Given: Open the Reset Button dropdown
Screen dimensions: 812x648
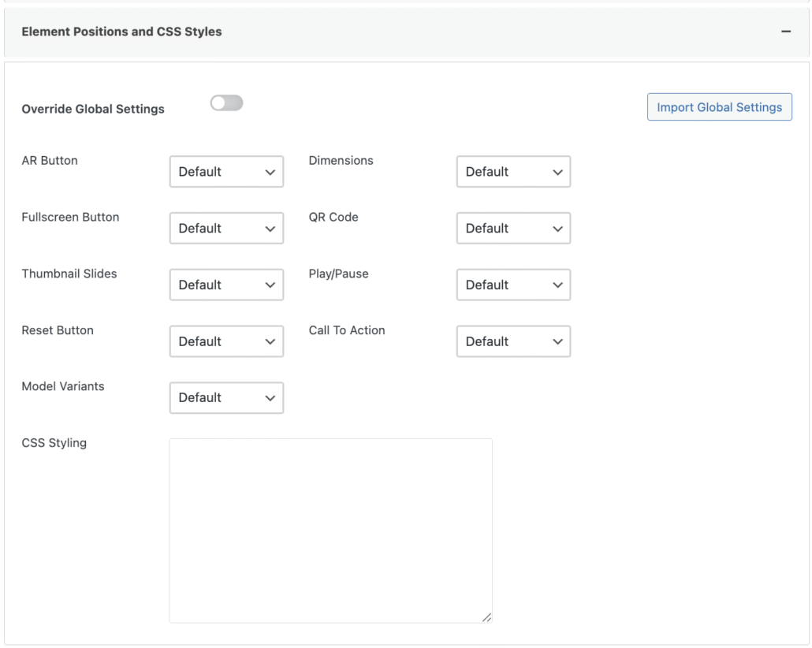Looking at the screenshot, I should (226, 342).
